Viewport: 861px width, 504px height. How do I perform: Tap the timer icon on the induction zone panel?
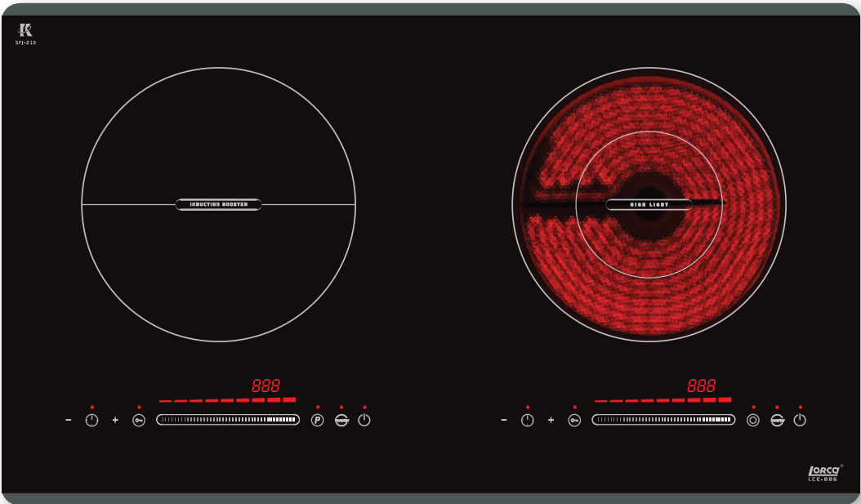[91, 420]
